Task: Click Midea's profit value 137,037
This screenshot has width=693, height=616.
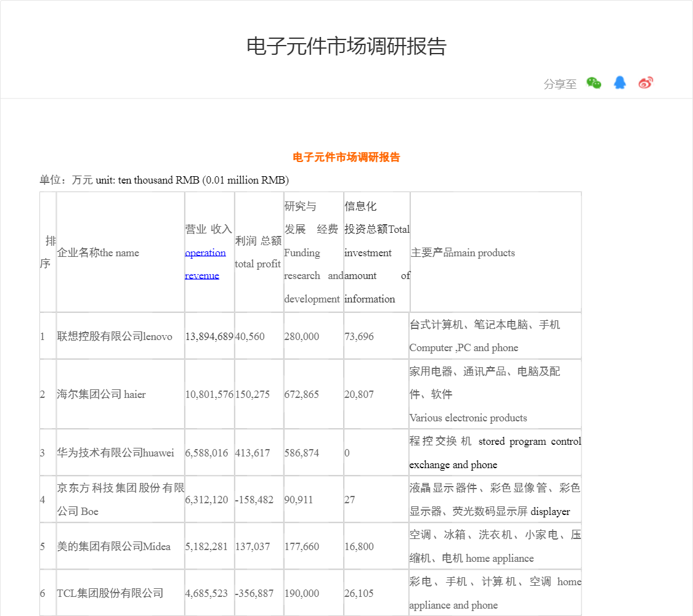Action: pyautogui.click(x=253, y=546)
